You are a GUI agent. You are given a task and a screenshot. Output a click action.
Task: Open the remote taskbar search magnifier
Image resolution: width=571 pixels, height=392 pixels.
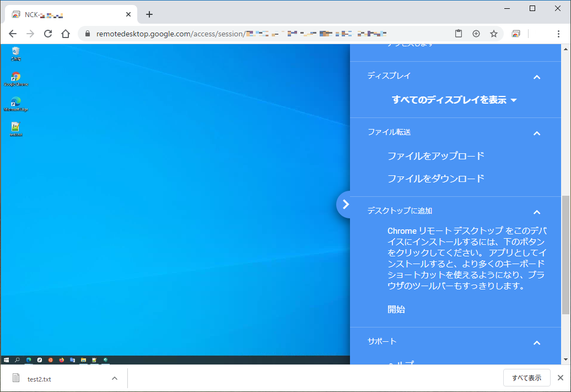coord(17,360)
